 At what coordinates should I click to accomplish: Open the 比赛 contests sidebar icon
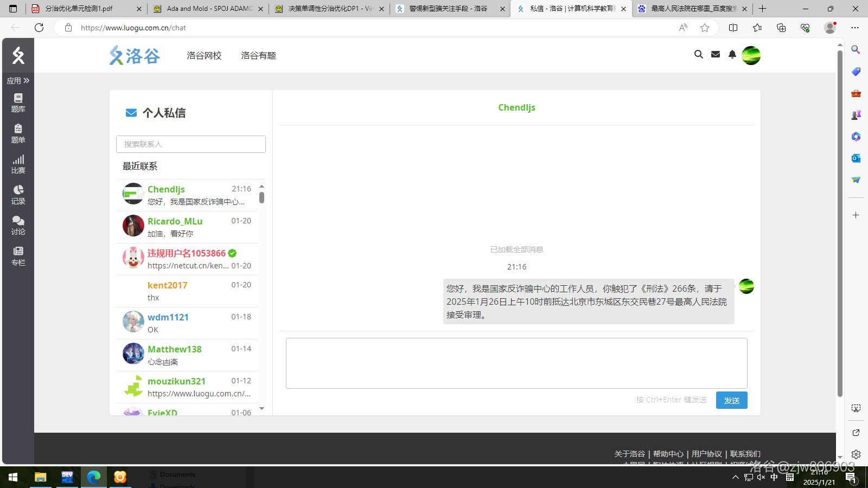point(18,164)
